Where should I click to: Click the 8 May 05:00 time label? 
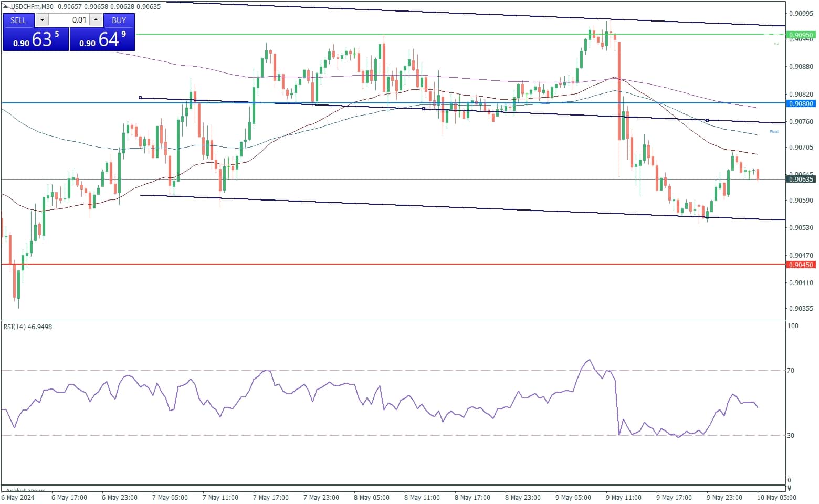click(371, 497)
